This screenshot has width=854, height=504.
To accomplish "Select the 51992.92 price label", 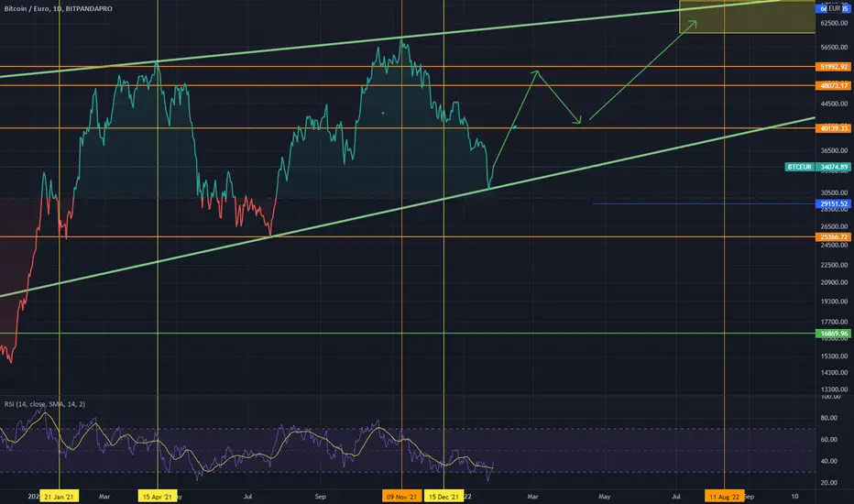I will tap(833, 67).
